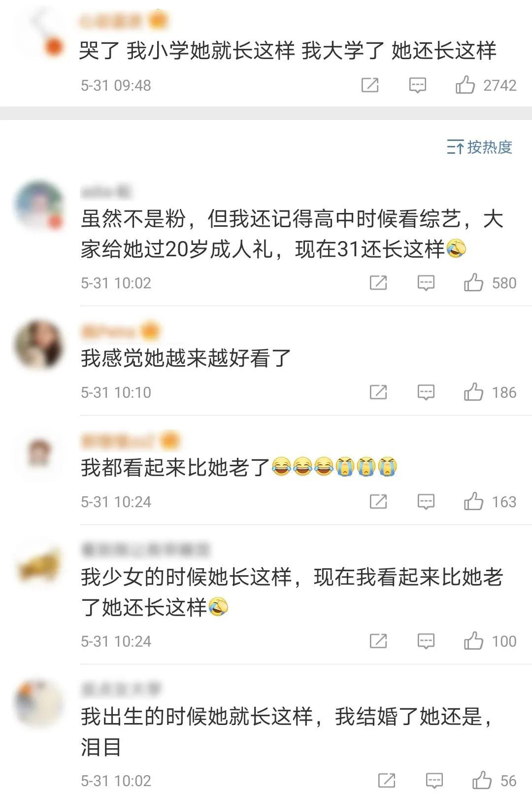Share the 5-31 10:10 comment
This screenshot has width=532, height=795.
click(378, 392)
